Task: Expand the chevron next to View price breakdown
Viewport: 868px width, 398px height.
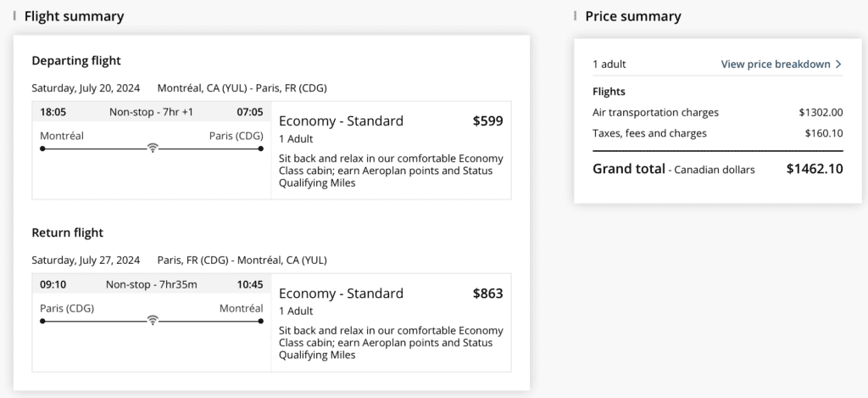Action: (838, 64)
